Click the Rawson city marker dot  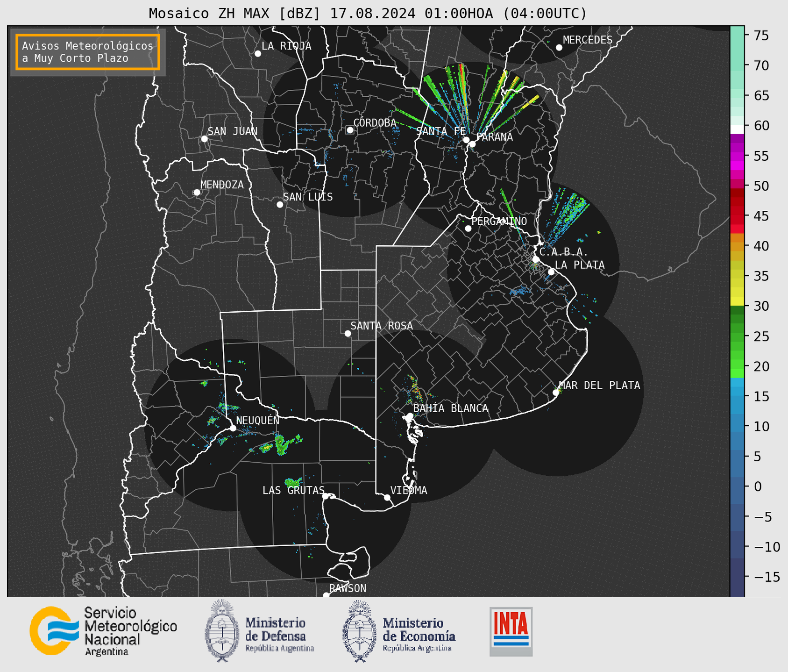pyautogui.click(x=326, y=595)
